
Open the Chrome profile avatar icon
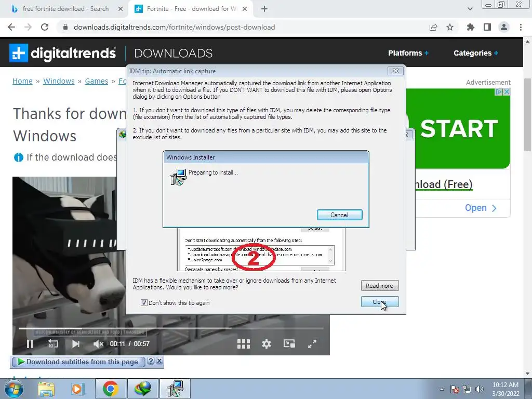pos(504,27)
